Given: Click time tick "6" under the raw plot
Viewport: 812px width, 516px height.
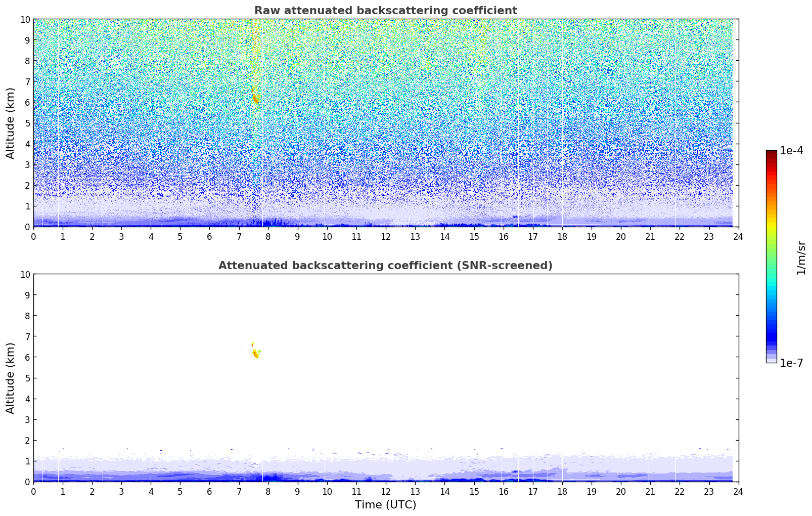Looking at the screenshot, I should pyautogui.click(x=210, y=236).
